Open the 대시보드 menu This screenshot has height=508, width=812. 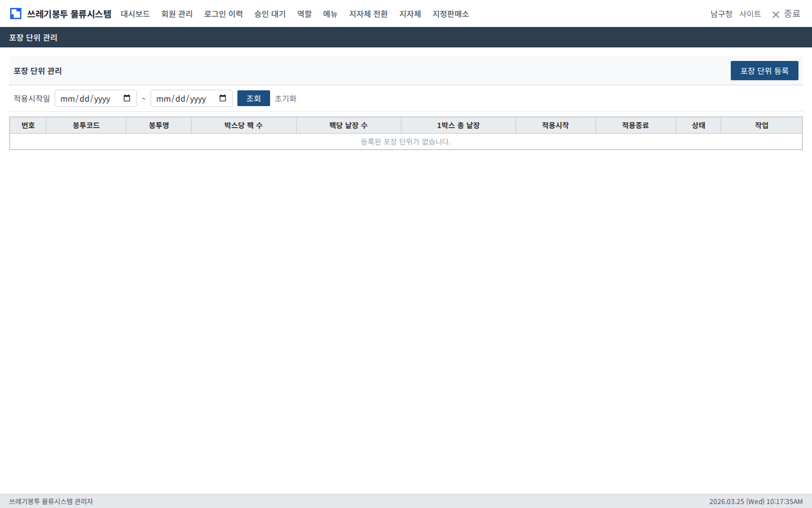coord(135,14)
